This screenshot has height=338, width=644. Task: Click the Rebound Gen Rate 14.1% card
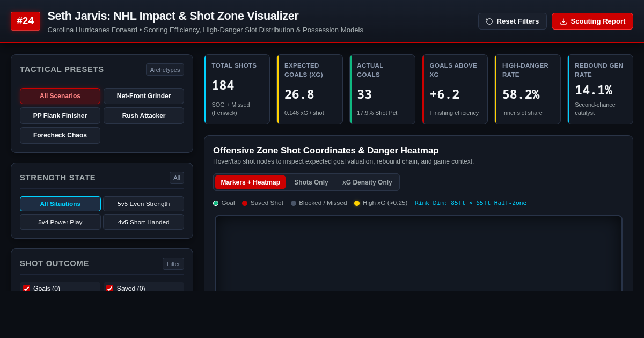[x=600, y=89]
